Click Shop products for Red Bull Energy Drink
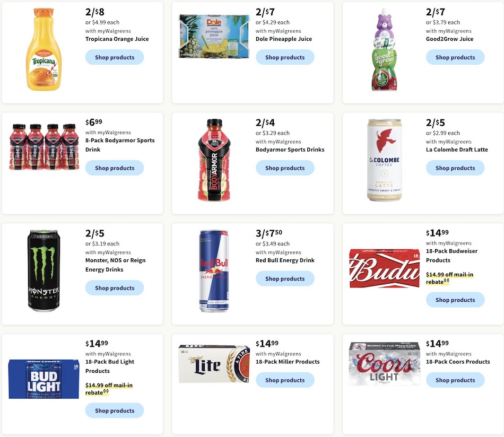This screenshot has width=504, height=437. (285, 278)
